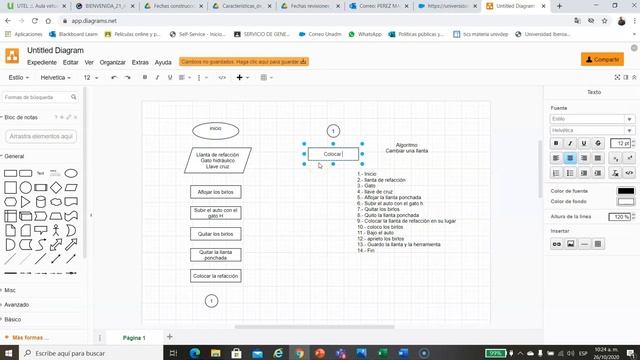Add a new page with plus button
The image size is (640, 360).
coord(169,337)
